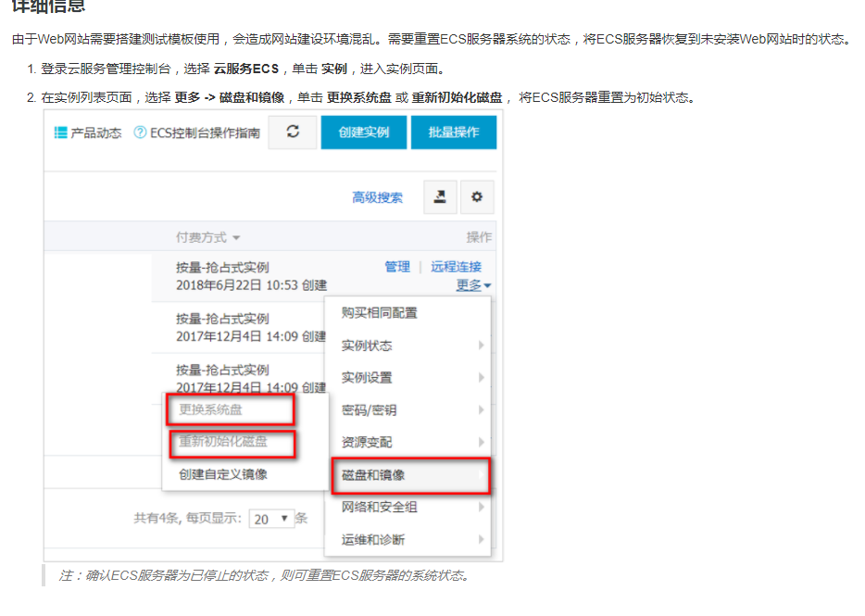Click the 实例状态 submenu arrow
The width and height of the screenshot is (865, 616).
coord(481,346)
